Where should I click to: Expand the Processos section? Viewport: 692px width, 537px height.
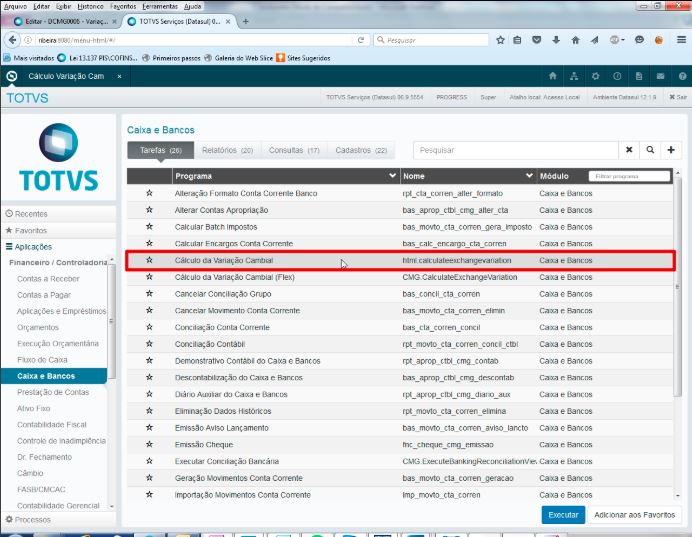point(58,520)
